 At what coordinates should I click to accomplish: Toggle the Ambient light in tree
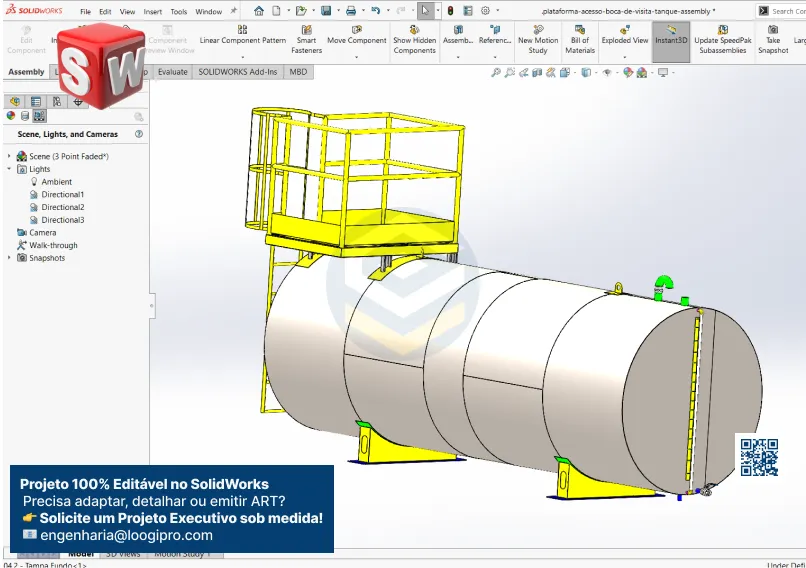coord(56,182)
